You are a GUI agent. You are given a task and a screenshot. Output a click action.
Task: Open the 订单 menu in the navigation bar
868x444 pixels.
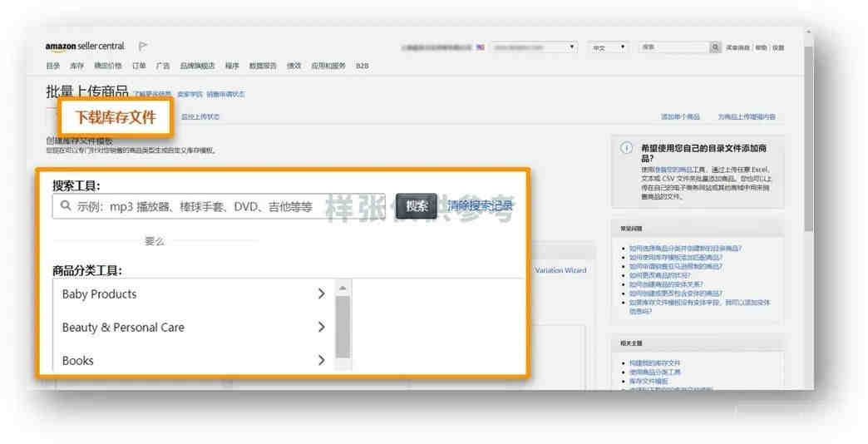tap(139, 66)
